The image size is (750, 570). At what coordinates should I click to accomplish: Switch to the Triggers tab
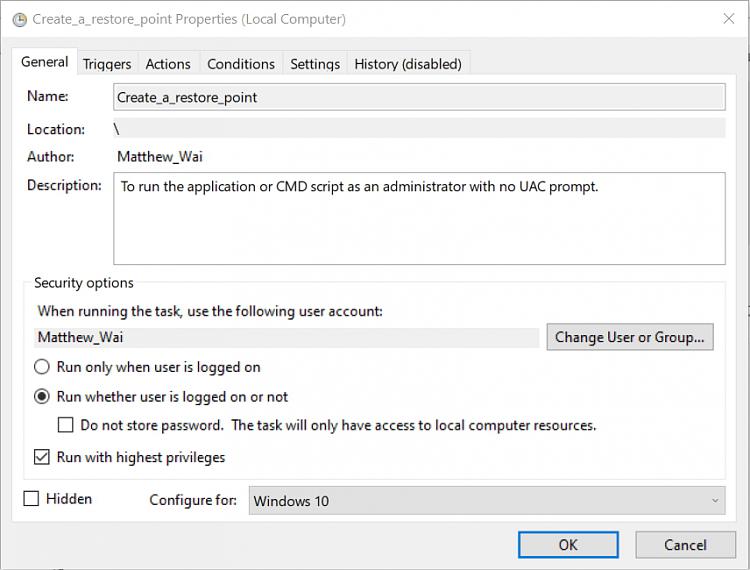point(107,64)
